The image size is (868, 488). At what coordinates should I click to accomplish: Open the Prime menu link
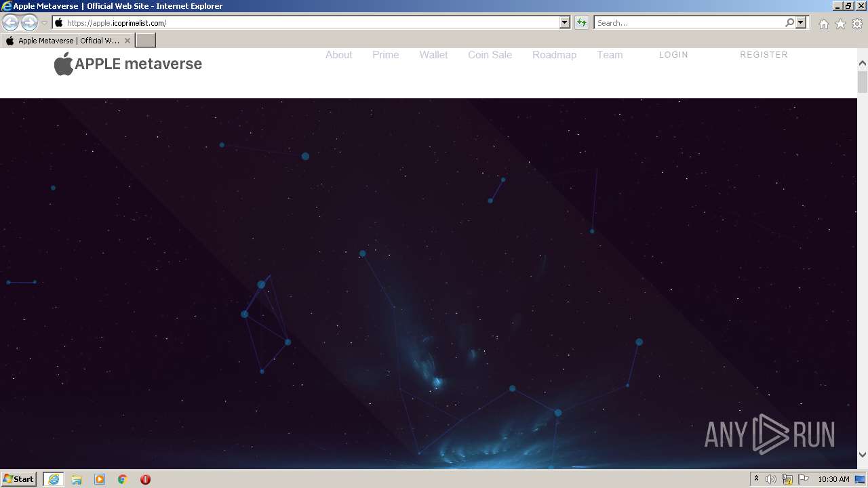pos(385,55)
